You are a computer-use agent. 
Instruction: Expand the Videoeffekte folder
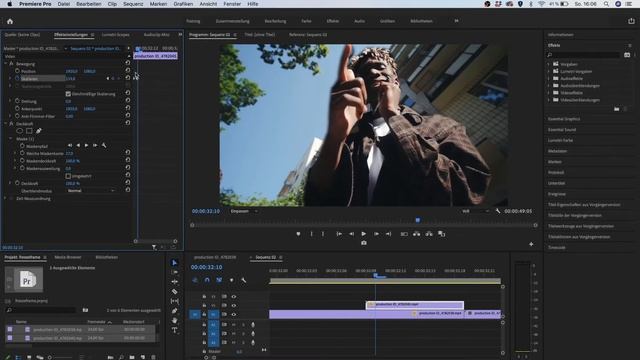click(549, 93)
